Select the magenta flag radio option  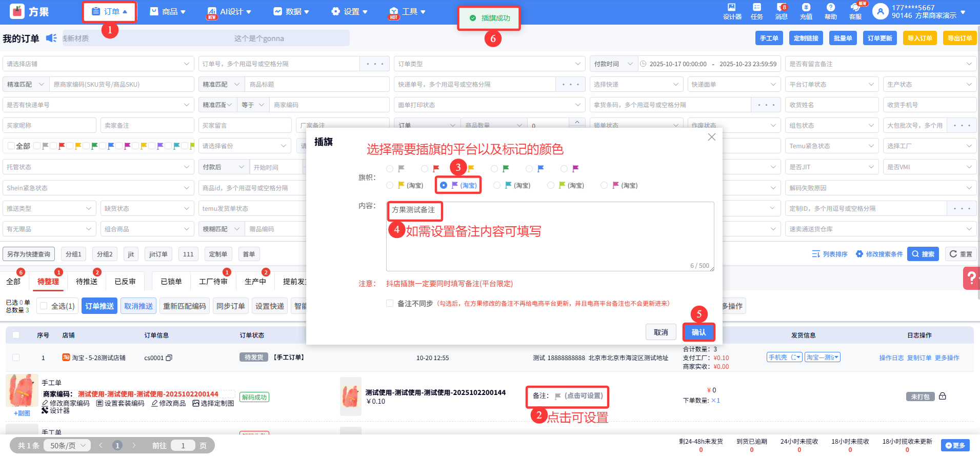[x=564, y=168]
